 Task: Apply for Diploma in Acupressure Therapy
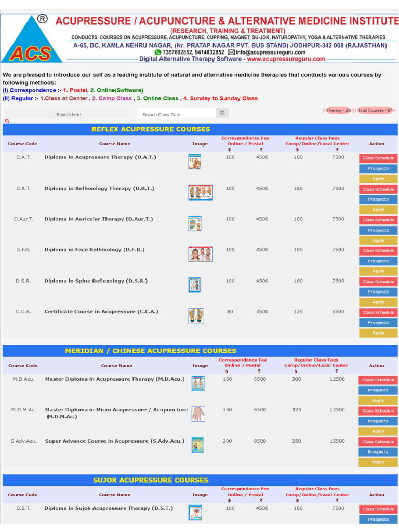tap(378, 179)
